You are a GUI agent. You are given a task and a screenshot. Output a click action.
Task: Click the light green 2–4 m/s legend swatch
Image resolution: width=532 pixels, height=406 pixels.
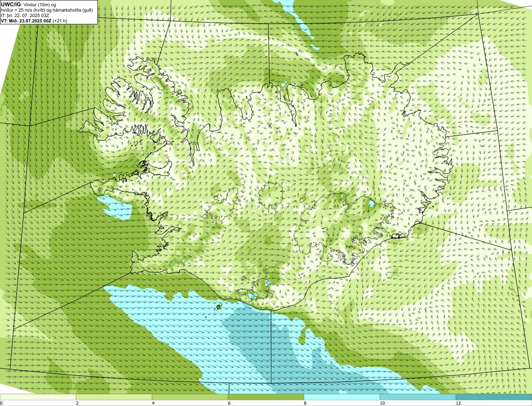point(114,397)
